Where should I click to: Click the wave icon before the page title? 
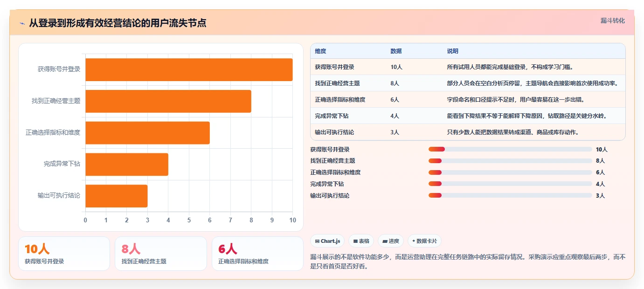coord(22,23)
